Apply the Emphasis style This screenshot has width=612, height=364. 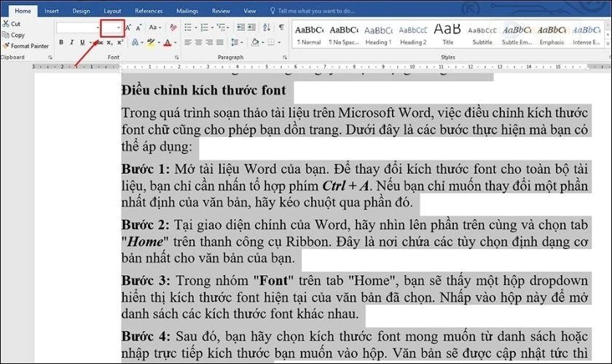tap(552, 35)
